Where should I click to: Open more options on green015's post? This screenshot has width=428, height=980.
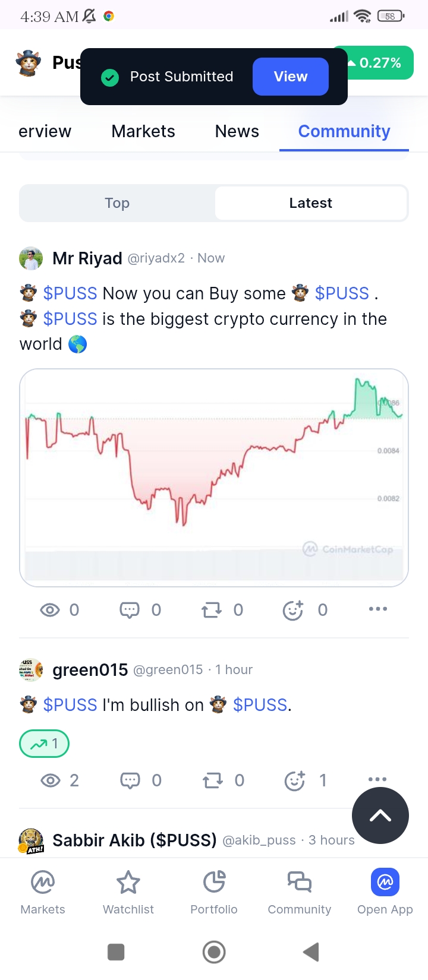377,779
